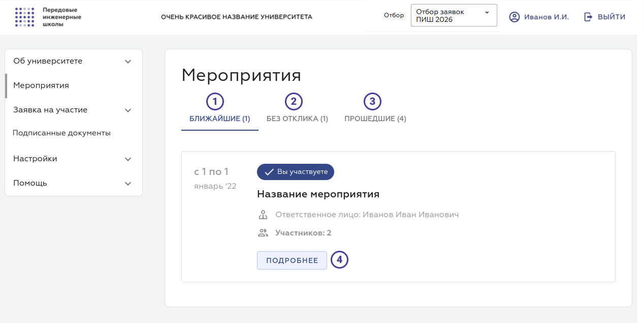
Task: Click the Участников: 2 text
Action: pos(303,233)
